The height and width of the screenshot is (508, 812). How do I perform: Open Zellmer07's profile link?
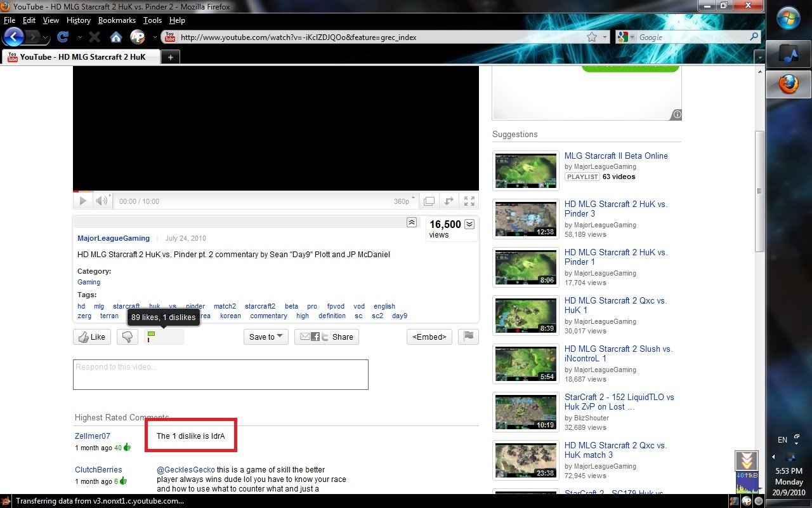tap(93, 436)
